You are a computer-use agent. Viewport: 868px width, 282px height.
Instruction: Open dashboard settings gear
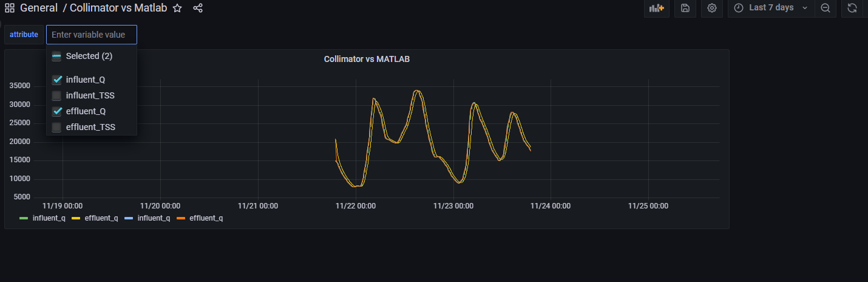coord(712,8)
